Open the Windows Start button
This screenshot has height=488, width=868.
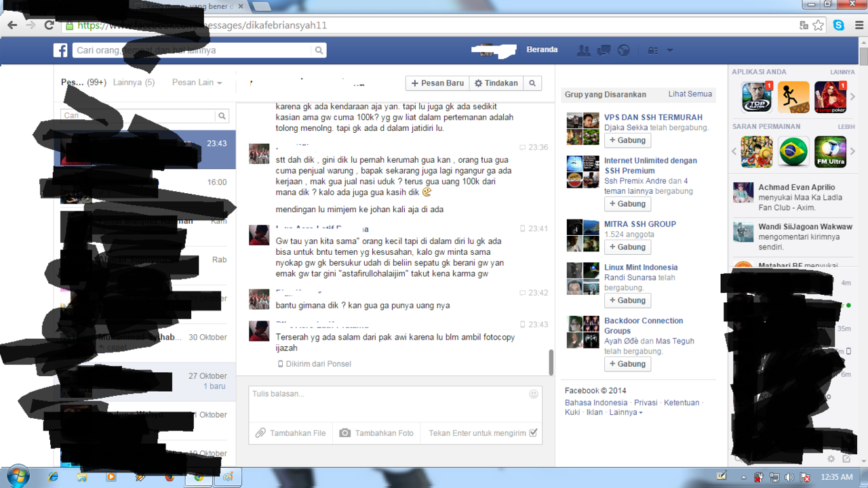point(16,476)
